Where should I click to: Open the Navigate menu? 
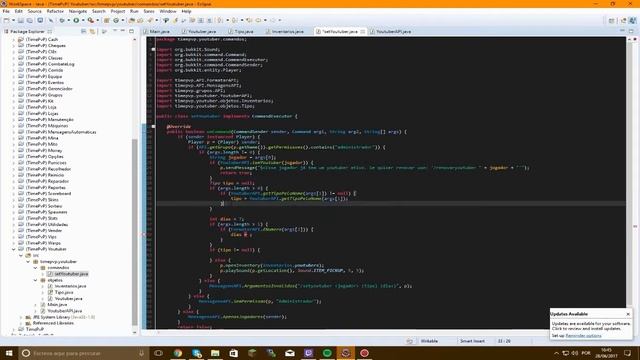pos(78,11)
